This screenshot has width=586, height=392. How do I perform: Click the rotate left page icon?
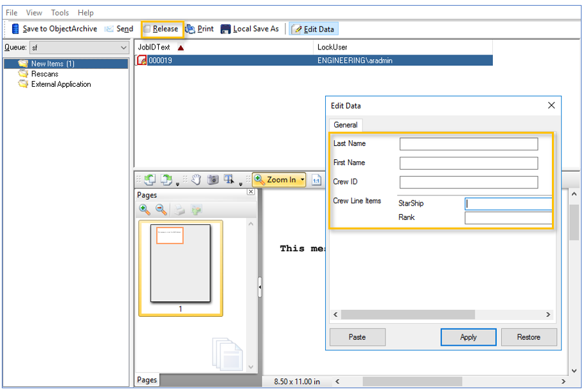pos(149,180)
